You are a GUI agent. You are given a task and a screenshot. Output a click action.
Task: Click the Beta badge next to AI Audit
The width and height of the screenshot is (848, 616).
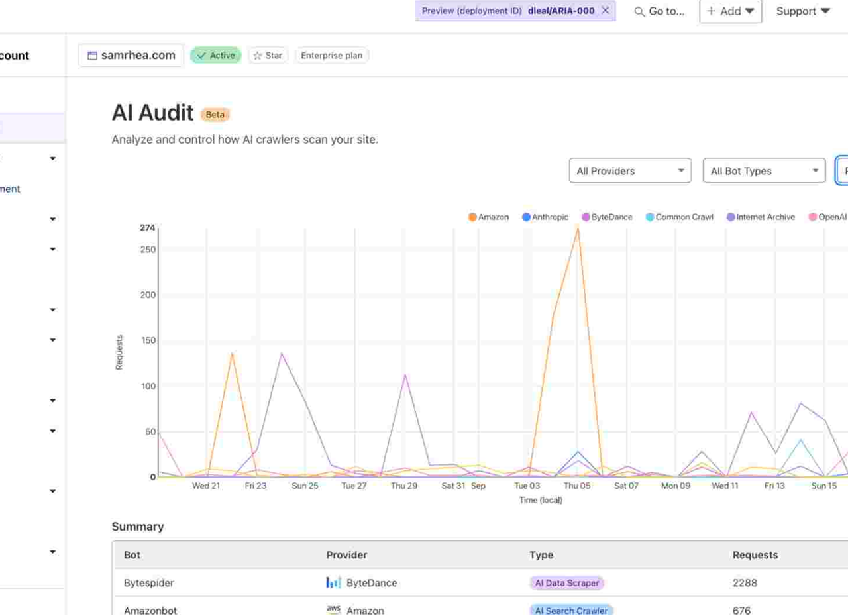click(x=214, y=115)
